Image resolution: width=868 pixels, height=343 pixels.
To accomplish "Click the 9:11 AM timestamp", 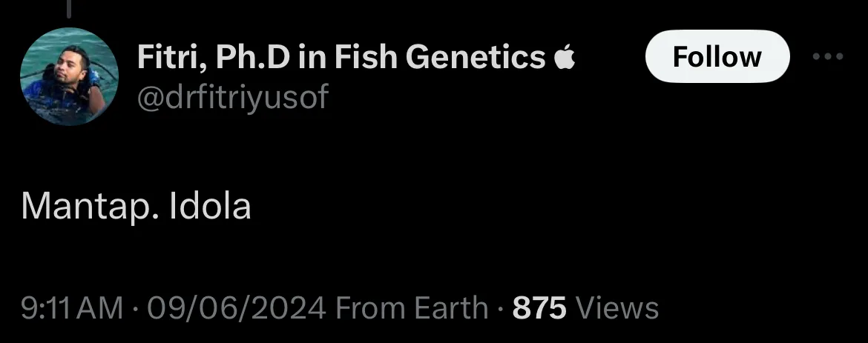I will click(73, 308).
